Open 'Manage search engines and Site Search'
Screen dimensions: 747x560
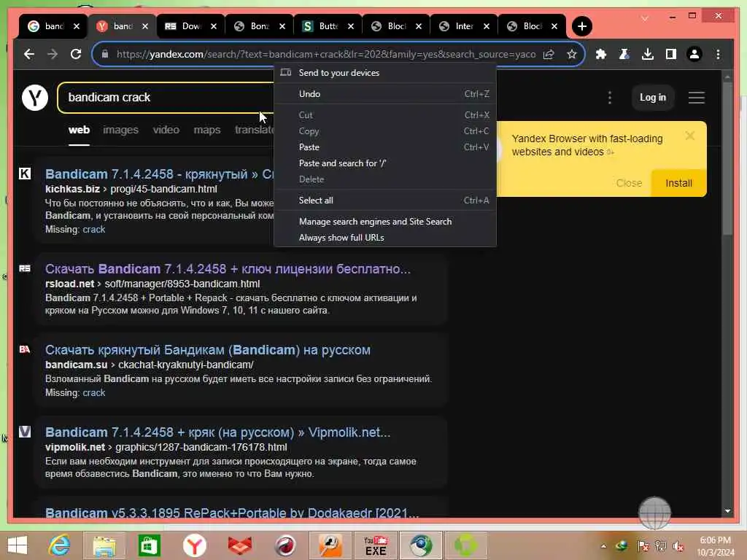(385, 222)
